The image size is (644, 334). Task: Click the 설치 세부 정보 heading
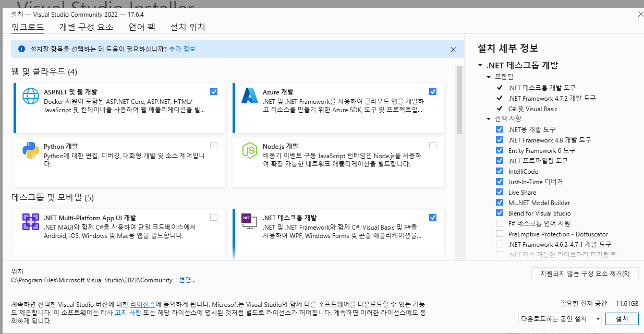(x=508, y=48)
